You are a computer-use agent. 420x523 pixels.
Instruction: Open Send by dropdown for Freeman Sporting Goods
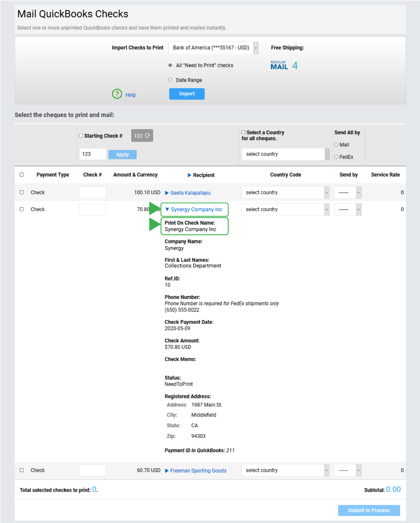tap(348, 470)
